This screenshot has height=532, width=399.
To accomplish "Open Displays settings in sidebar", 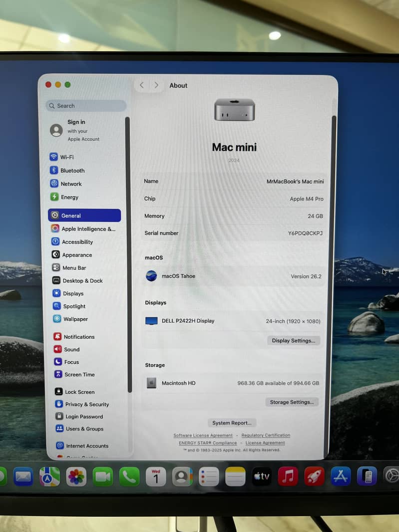I will tap(68, 293).
